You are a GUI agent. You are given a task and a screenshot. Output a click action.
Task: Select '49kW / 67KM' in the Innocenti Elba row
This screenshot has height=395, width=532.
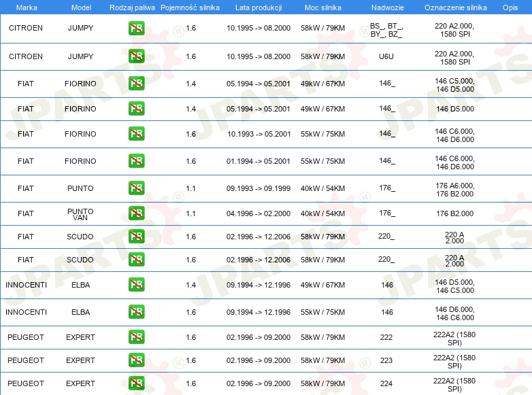tap(322, 285)
